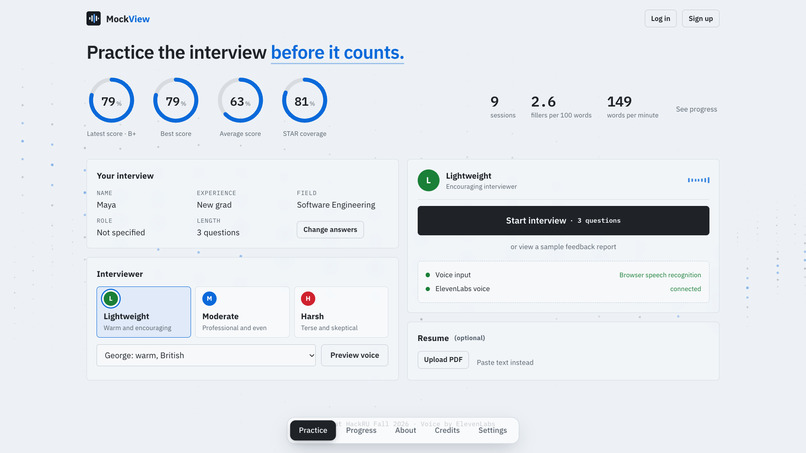
Task: Click the 'connected' status text
Action: coord(685,289)
